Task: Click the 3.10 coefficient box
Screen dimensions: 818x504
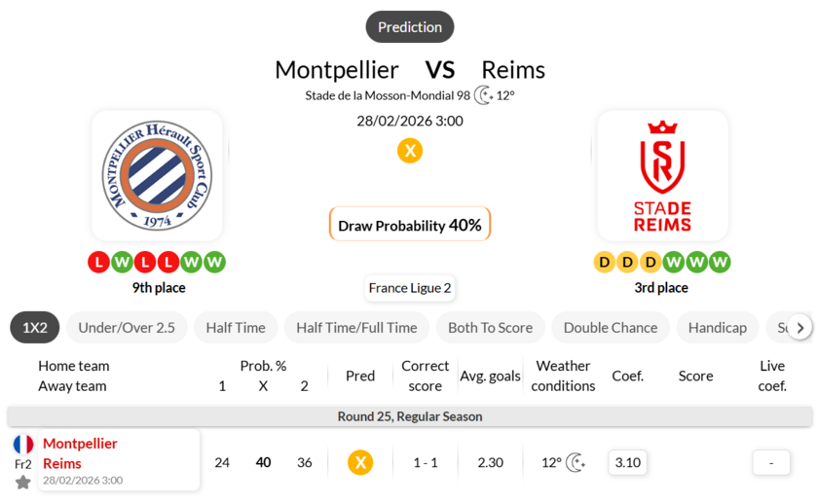Action: click(628, 463)
